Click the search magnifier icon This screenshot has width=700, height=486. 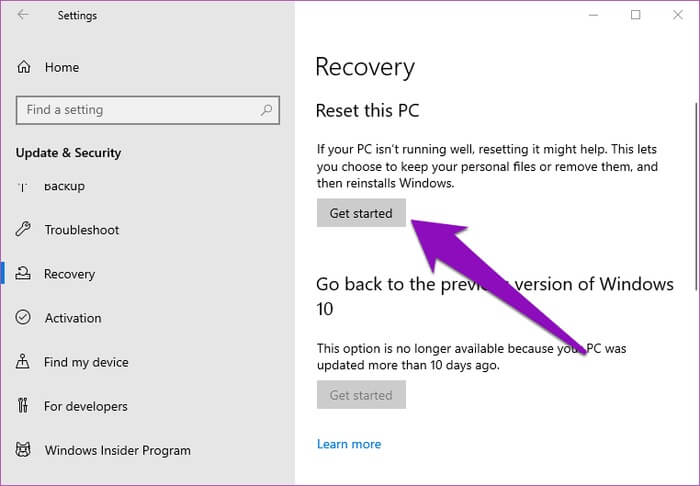267,110
